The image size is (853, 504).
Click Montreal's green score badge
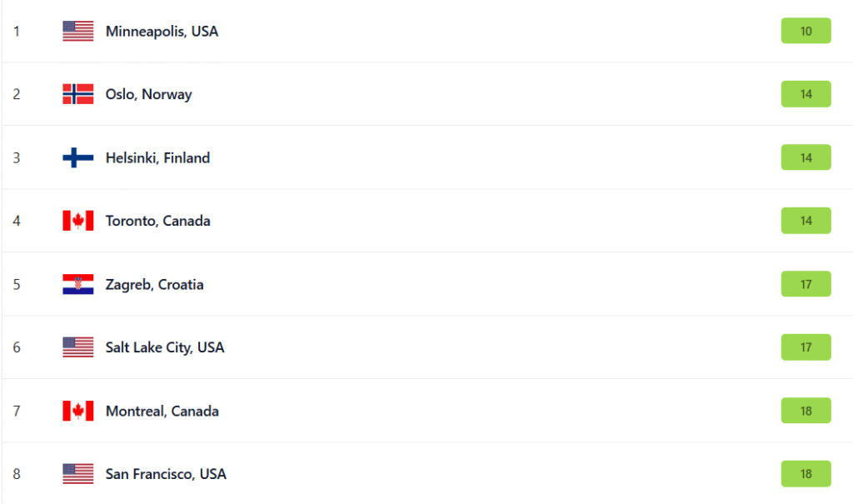point(806,411)
